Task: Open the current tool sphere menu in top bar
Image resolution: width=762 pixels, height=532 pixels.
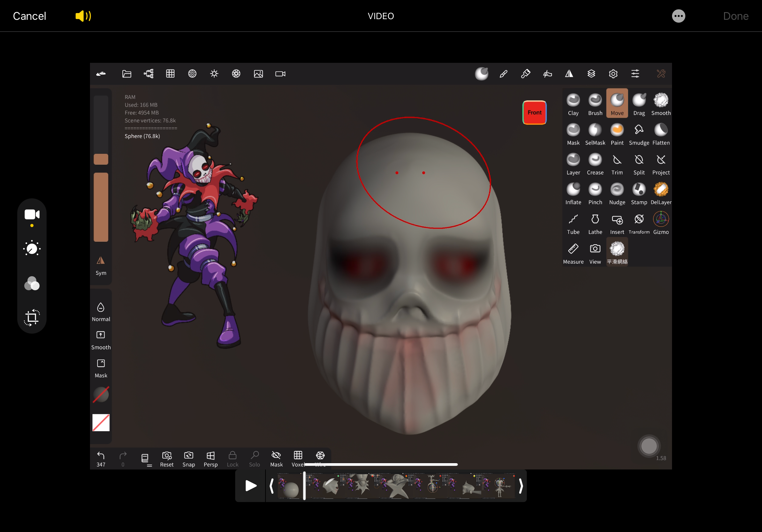Action: pos(481,74)
